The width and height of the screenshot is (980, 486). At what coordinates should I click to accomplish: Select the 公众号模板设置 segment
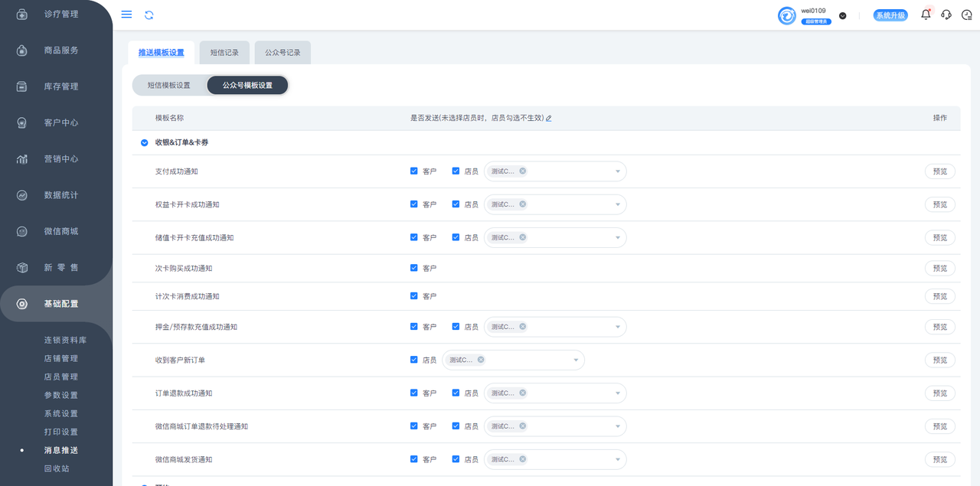247,85
